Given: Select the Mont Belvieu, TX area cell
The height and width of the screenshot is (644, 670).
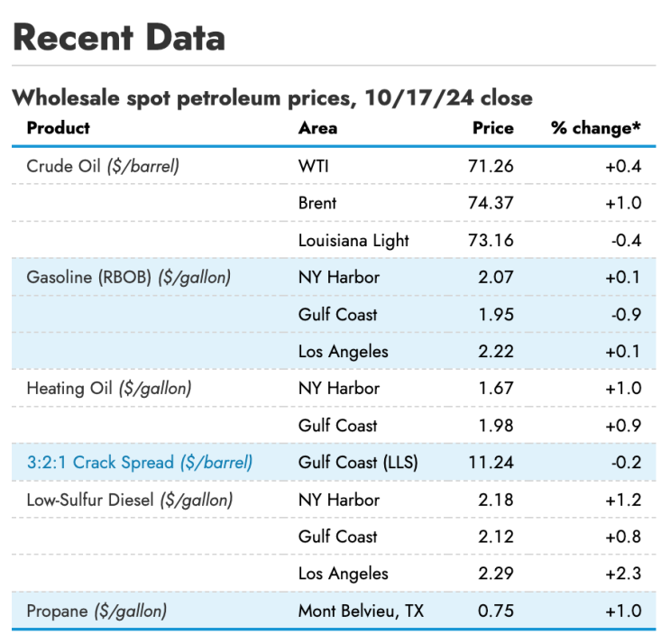Looking at the screenshot, I should (x=361, y=611).
